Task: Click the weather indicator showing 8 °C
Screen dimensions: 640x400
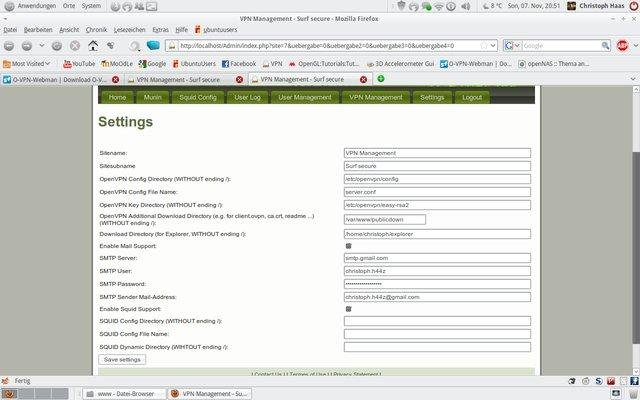Action: tap(492, 6)
